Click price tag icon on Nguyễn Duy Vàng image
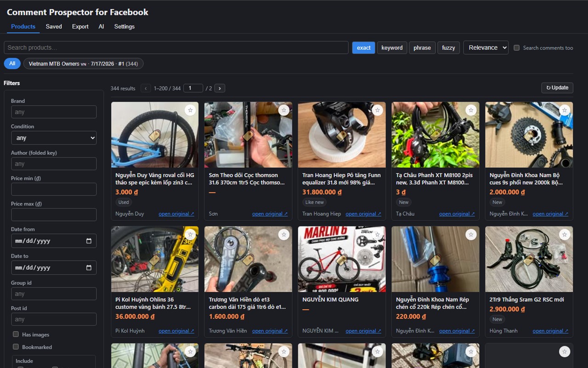This screenshot has height=368, width=588. click(x=154, y=135)
